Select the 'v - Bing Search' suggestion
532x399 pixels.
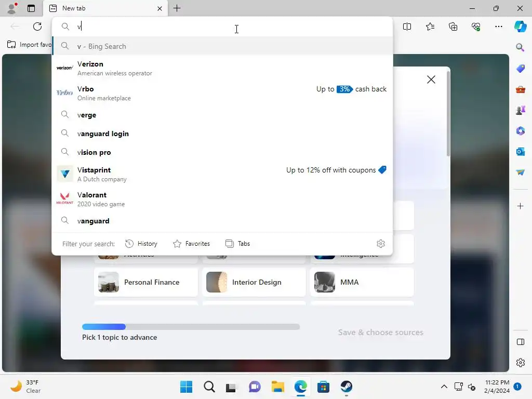point(222,46)
